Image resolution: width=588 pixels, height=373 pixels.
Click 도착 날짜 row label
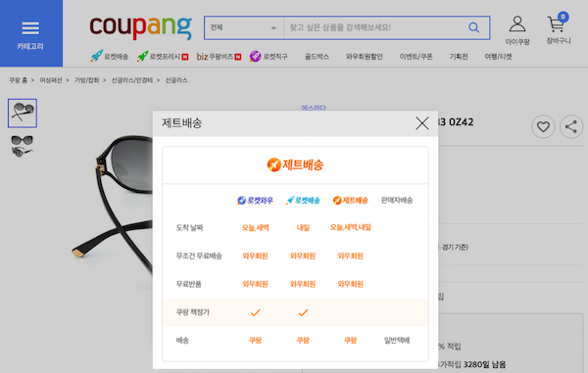[x=190, y=228]
